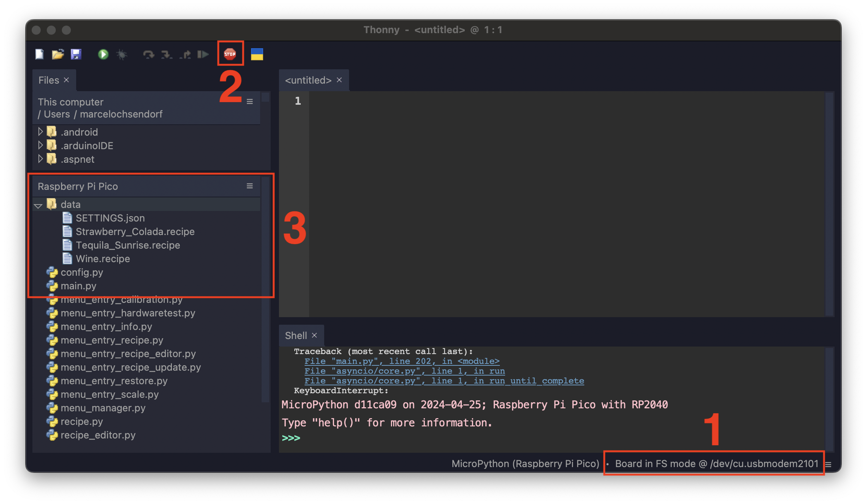The width and height of the screenshot is (867, 504).
Task: Open main.py in the Pico file tree
Action: 78,286
